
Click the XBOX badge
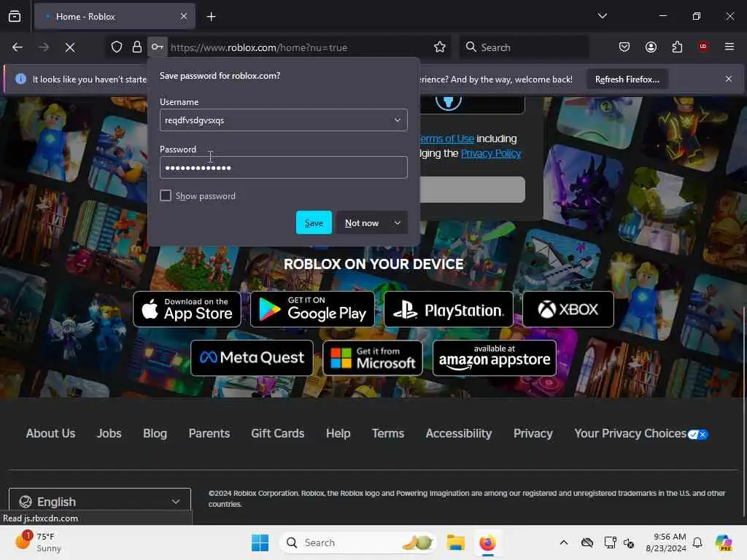click(568, 309)
